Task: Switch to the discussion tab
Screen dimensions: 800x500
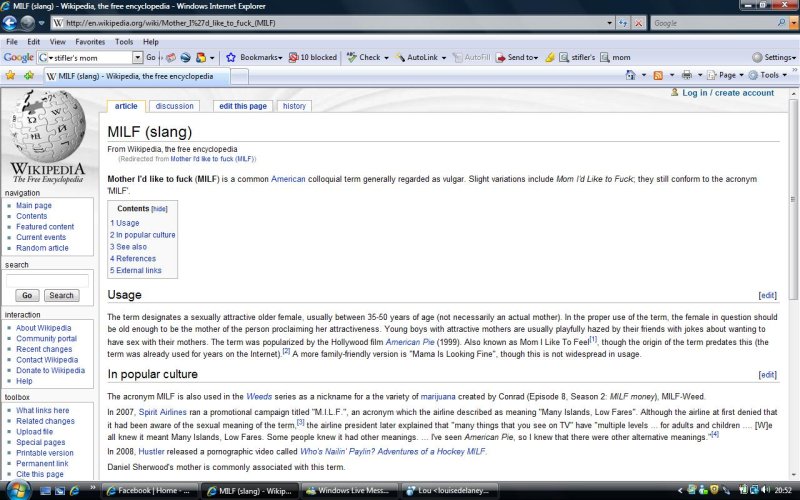Action: point(174,106)
